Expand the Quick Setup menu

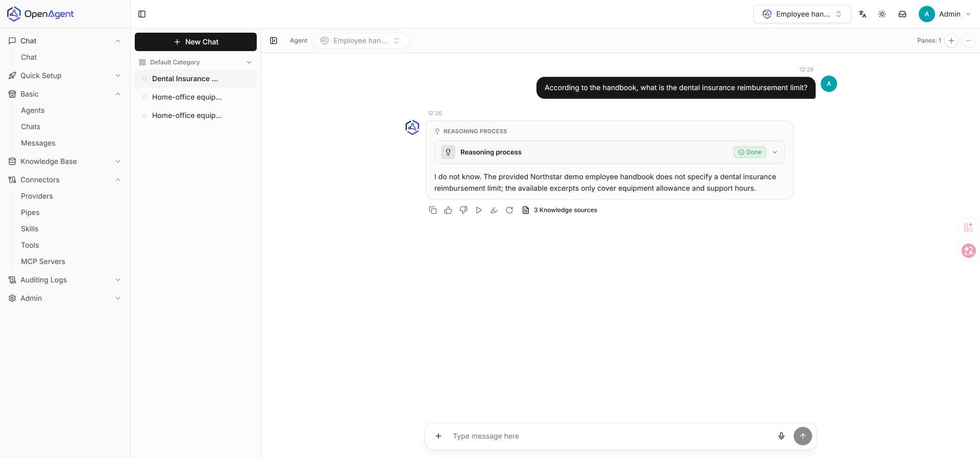[65, 76]
